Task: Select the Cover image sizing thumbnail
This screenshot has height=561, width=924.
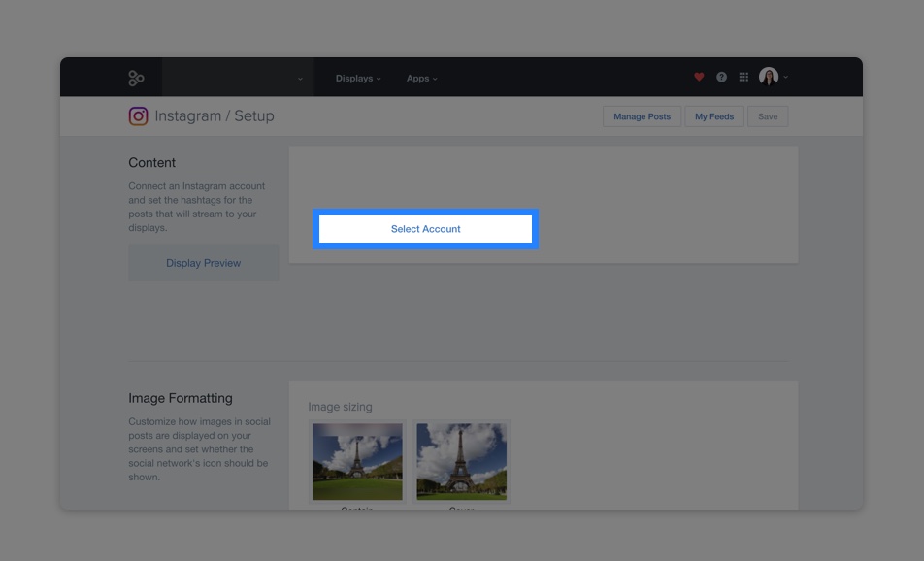Action: tap(461, 461)
